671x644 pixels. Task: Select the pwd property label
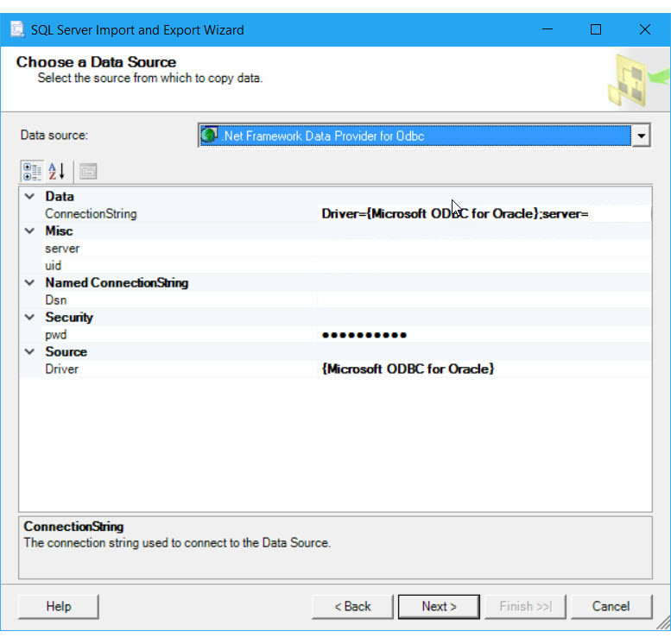(x=56, y=335)
